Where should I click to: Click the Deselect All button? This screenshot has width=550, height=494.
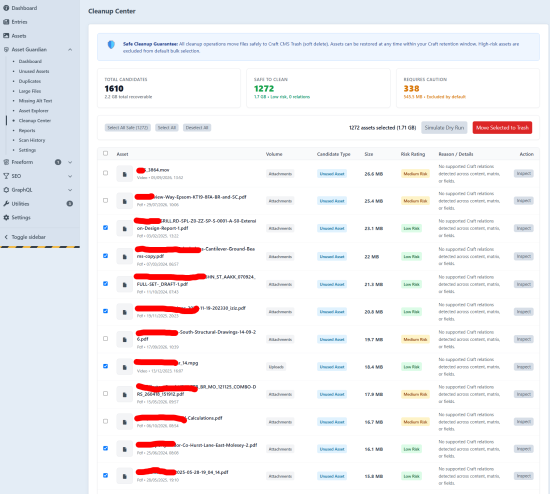[x=197, y=128]
